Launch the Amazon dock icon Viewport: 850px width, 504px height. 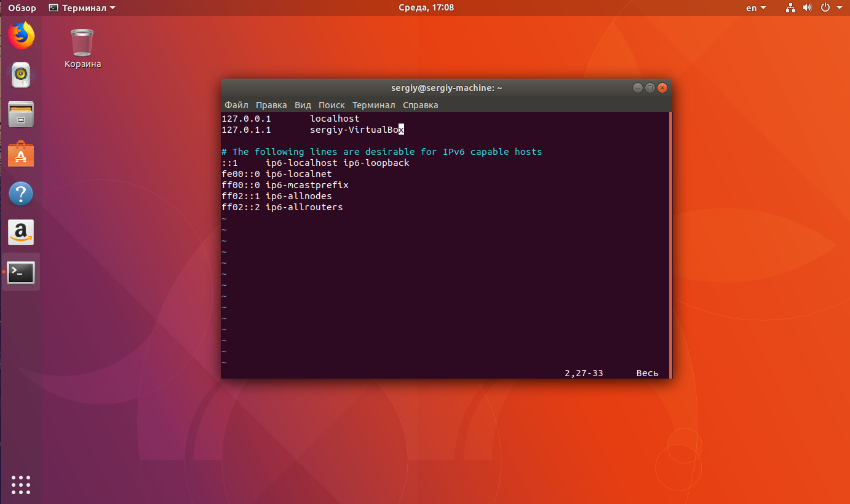point(21,232)
